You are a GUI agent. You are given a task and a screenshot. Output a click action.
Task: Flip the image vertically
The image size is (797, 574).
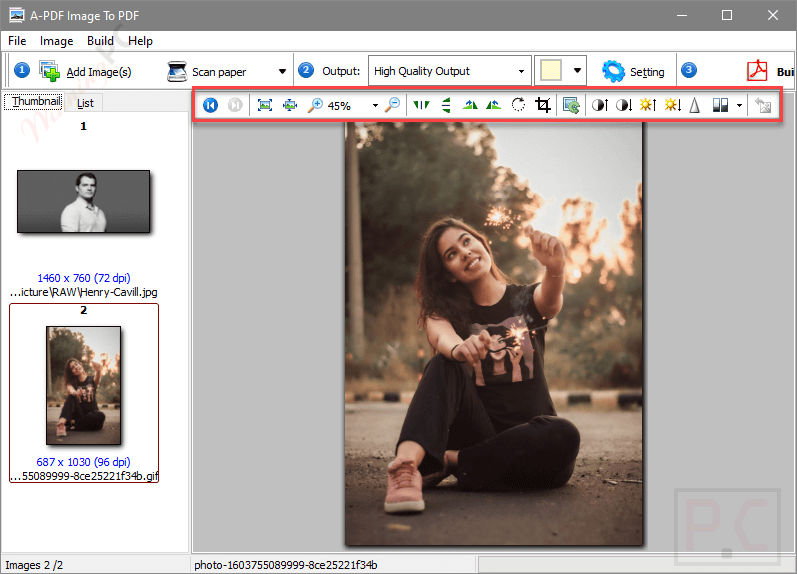(x=446, y=105)
